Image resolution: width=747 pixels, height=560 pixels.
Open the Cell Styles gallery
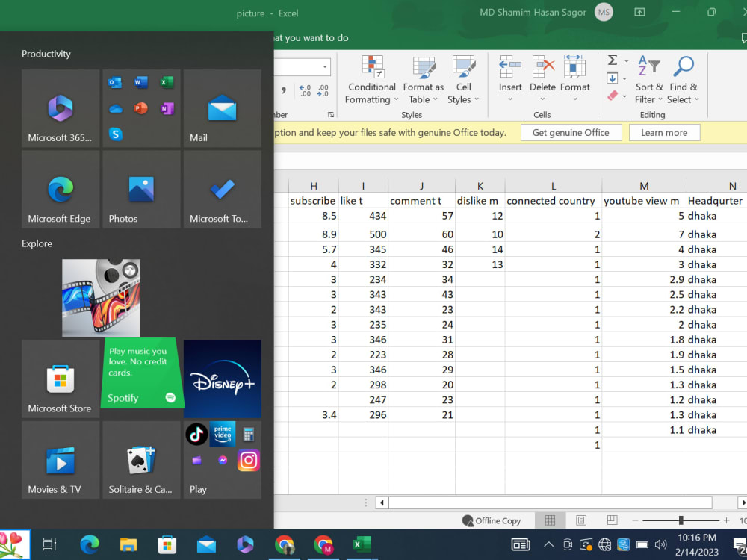click(x=463, y=80)
